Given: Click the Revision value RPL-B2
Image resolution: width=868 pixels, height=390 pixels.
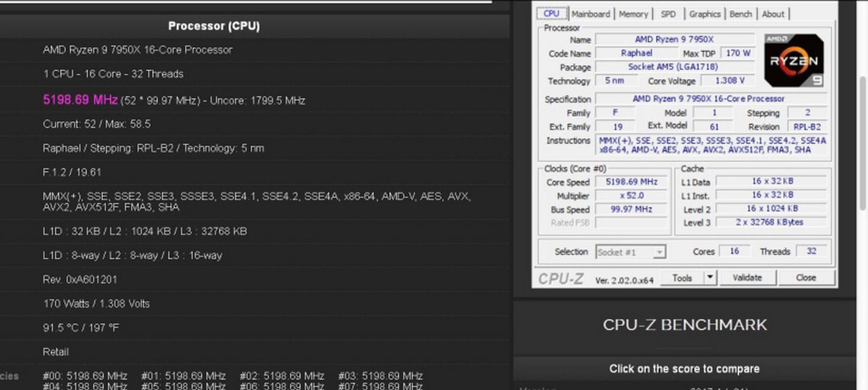Looking at the screenshot, I should [x=807, y=127].
